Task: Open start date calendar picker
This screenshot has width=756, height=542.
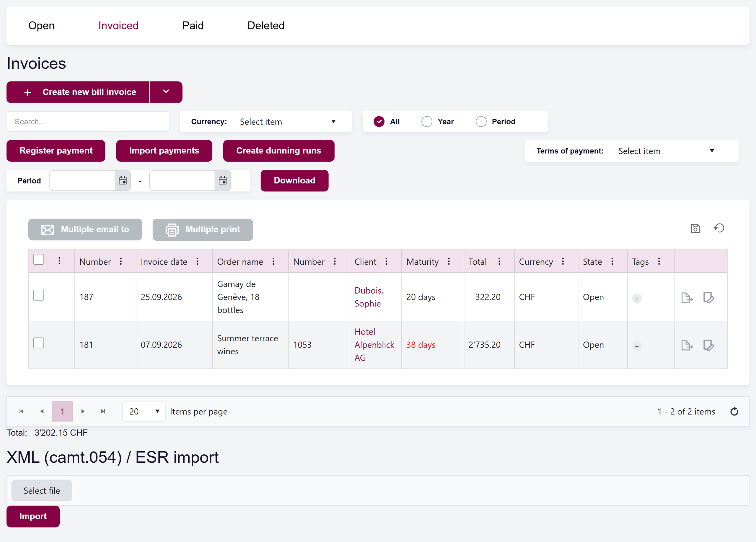Action: [x=123, y=181]
